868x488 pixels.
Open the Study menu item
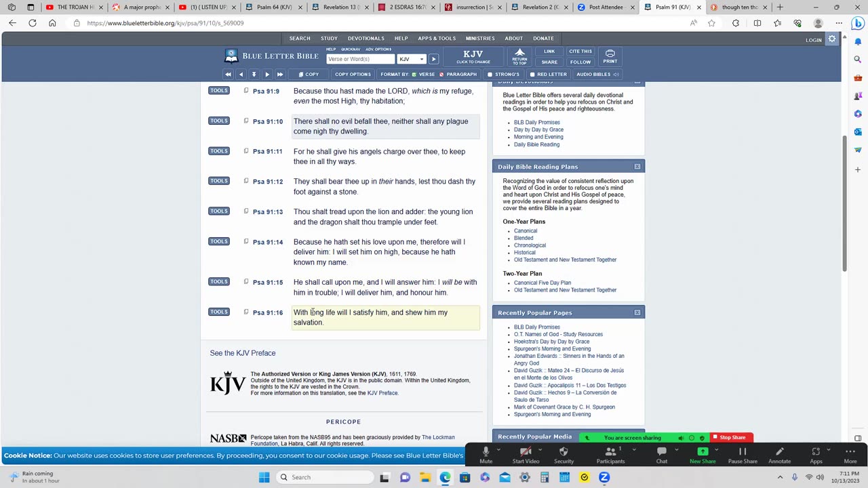(x=329, y=39)
